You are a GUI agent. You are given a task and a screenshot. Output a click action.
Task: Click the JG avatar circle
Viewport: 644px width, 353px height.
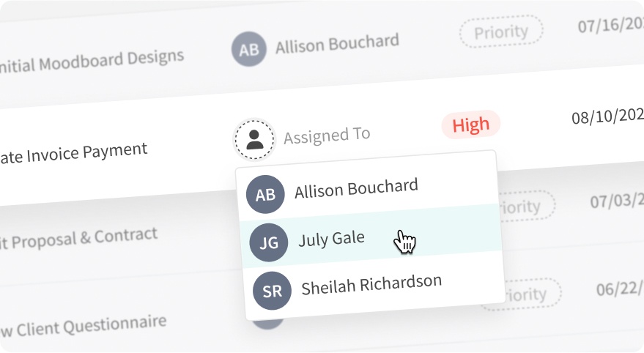(268, 243)
